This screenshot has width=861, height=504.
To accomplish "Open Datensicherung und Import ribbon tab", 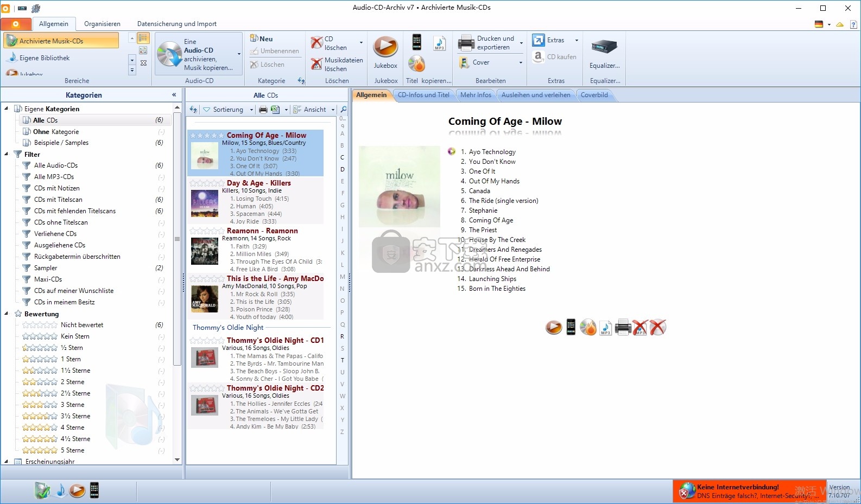I will [177, 24].
